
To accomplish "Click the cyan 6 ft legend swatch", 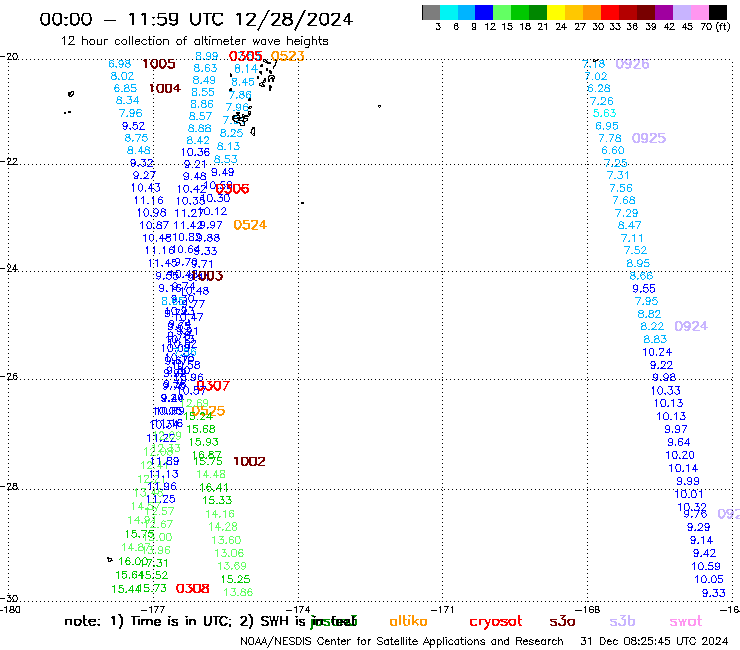I will coord(449,12).
